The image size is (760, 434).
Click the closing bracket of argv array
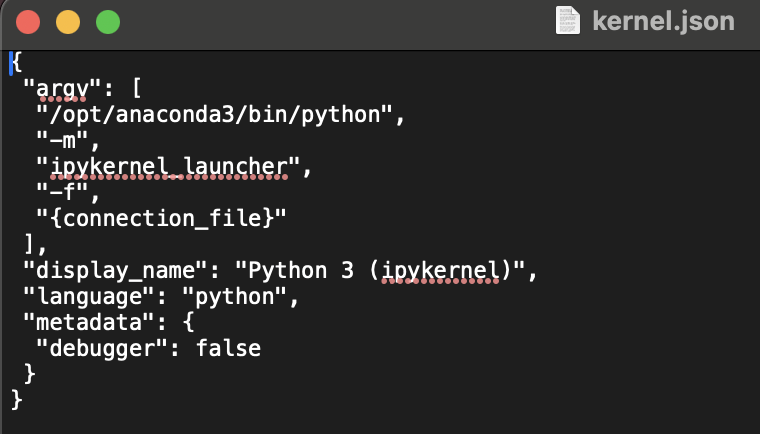tap(29, 244)
